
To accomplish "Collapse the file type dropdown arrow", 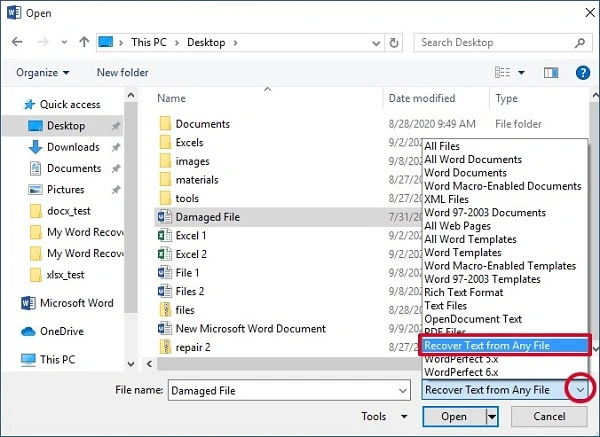I will coord(580,390).
